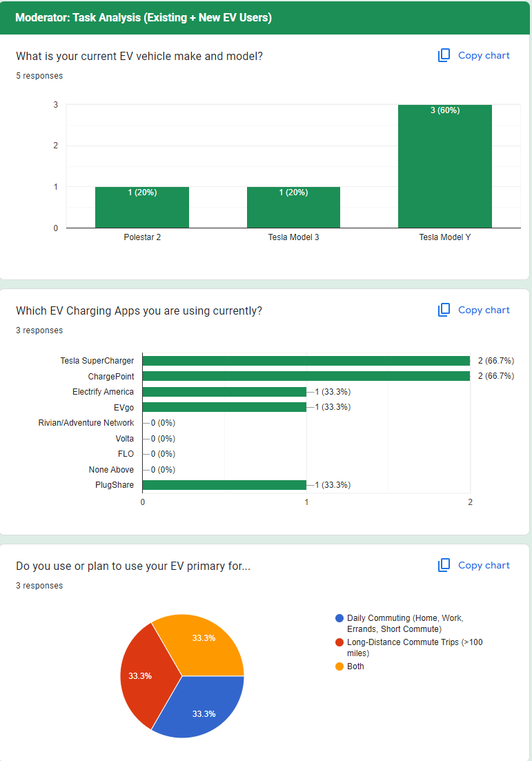Click the red Long-Distance Commute legend dot

339,642
